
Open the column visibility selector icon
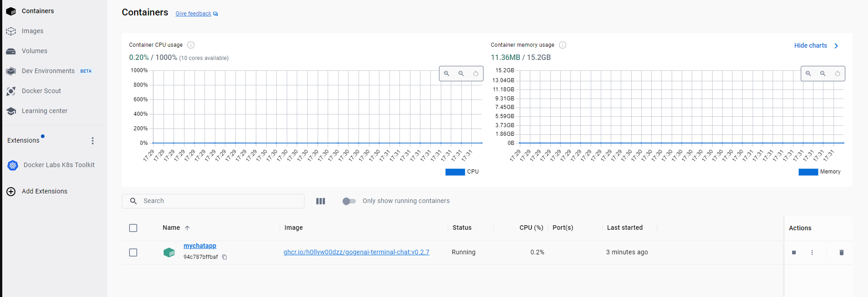[x=320, y=201]
